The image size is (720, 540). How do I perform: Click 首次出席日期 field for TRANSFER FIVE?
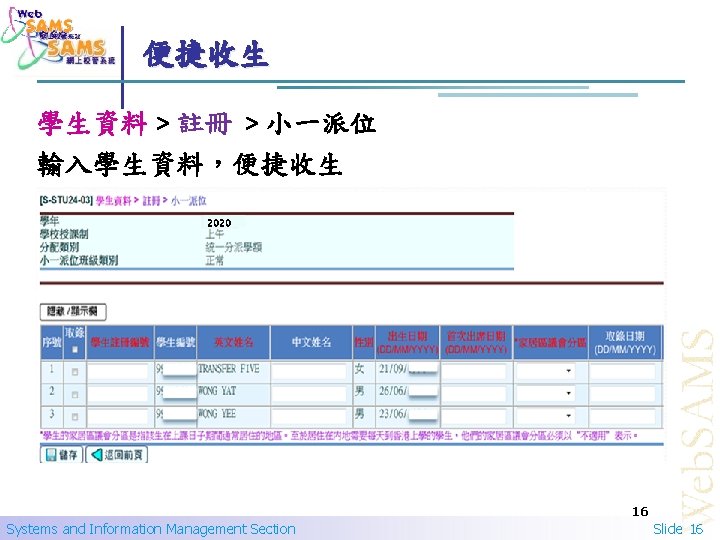pos(474,371)
